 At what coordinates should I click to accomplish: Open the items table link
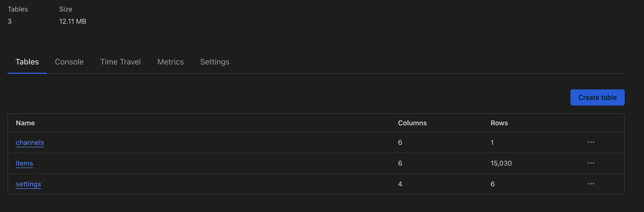point(24,163)
